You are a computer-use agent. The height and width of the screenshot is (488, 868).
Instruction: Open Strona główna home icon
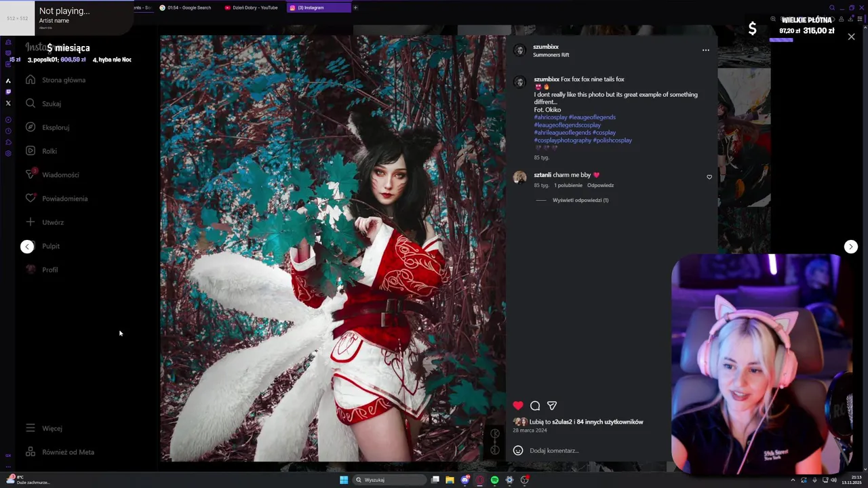(31, 80)
